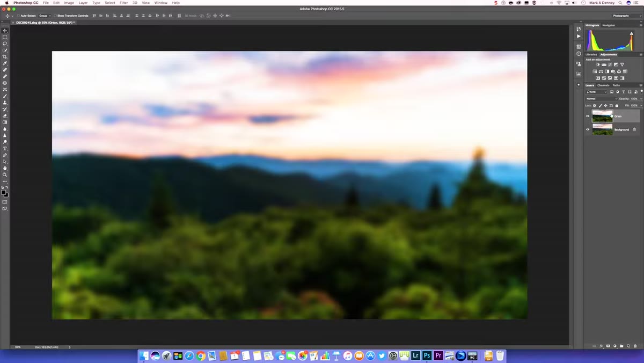
Task: Add an Exposure adjustment
Action: (x=616, y=64)
